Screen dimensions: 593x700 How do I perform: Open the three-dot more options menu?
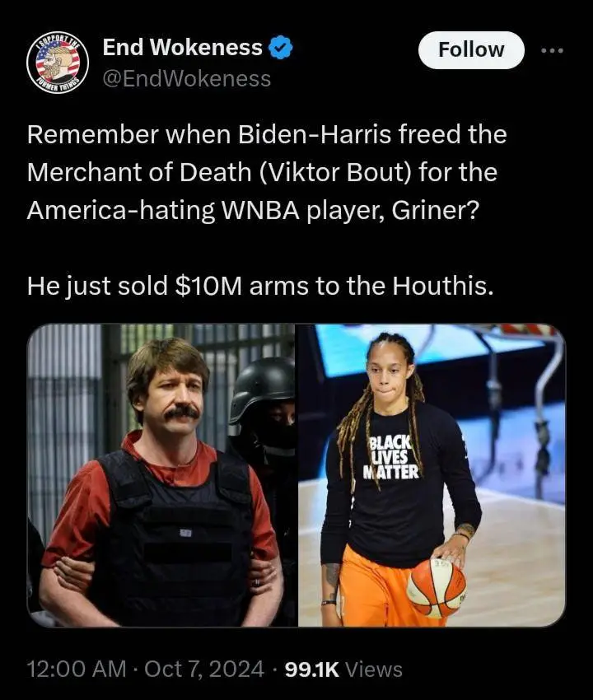pos(553,50)
